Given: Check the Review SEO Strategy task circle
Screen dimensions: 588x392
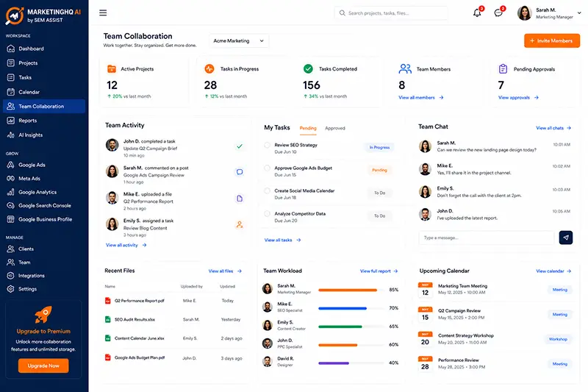Looking at the screenshot, I should [x=267, y=145].
